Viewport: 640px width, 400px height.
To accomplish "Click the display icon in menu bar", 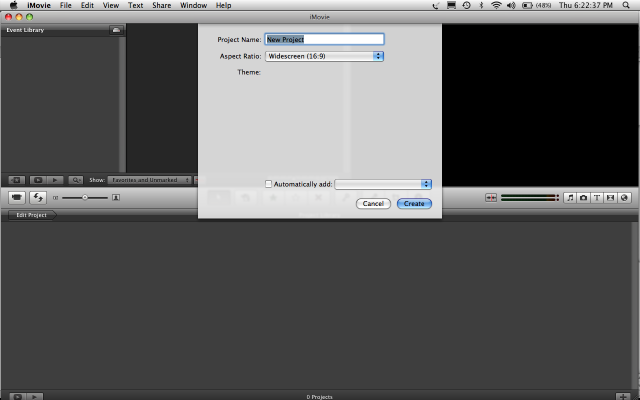I will click(x=451, y=5).
